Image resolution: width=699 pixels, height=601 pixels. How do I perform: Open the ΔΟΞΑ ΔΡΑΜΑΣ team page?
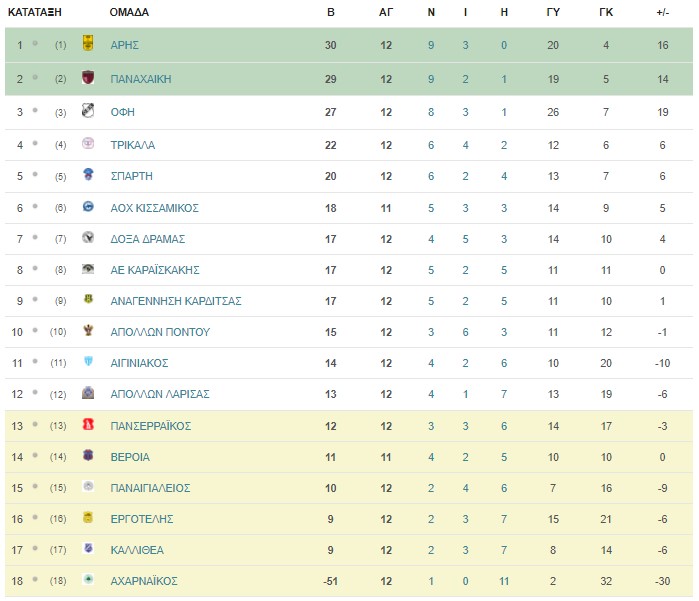point(148,239)
